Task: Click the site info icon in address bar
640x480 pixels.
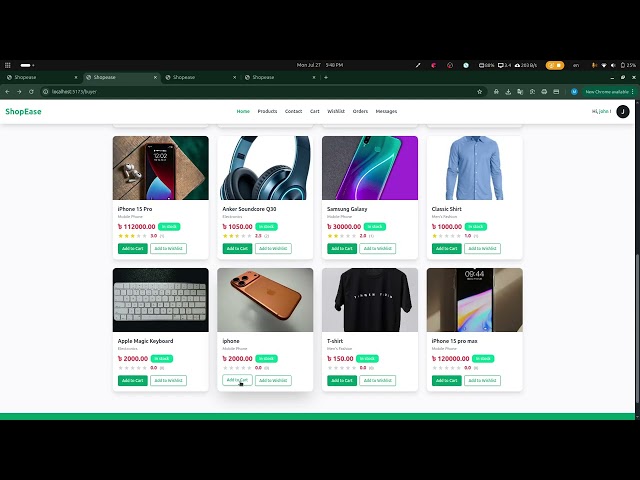Action: [x=46, y=92]
